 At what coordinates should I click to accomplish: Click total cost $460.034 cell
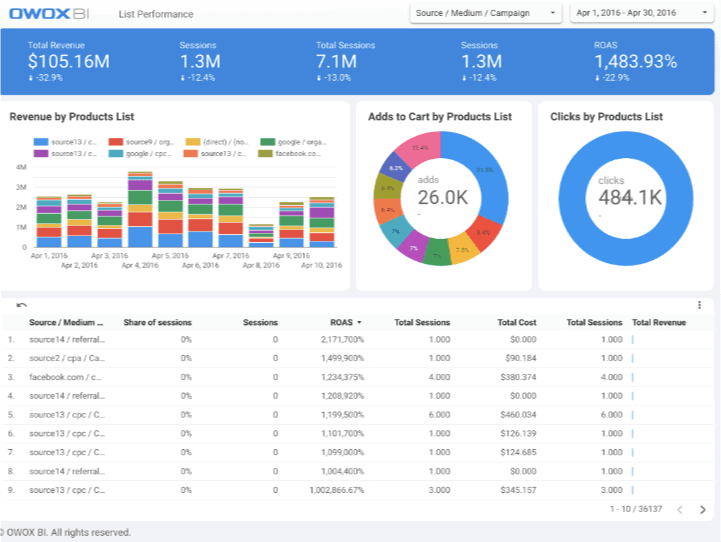(518, 415)
